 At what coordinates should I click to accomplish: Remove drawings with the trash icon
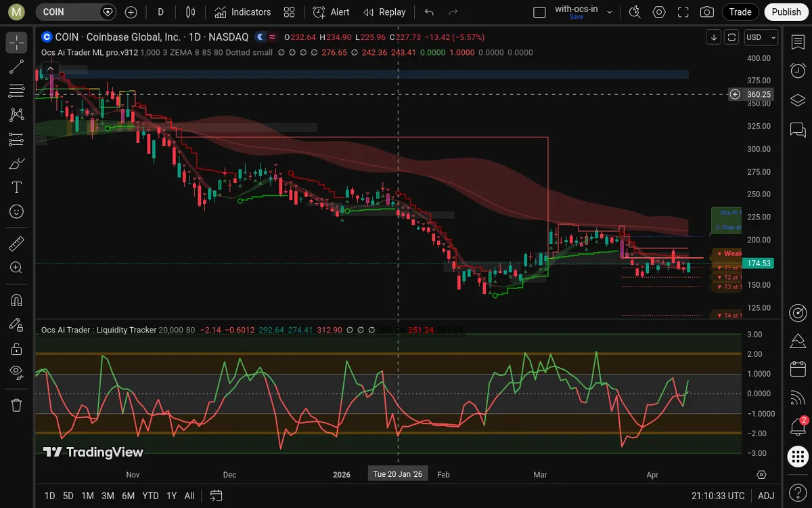point(17,405)
